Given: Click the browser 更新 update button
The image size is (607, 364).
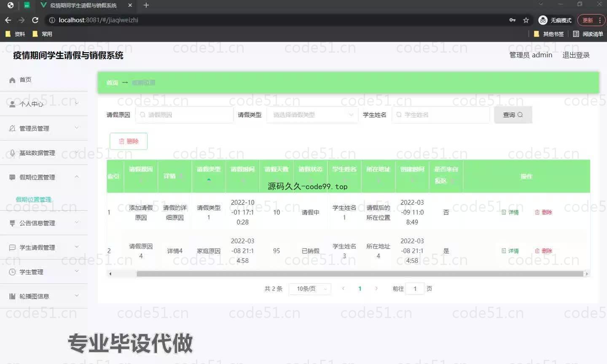Looking at the screenshot, I should point(591,20).
